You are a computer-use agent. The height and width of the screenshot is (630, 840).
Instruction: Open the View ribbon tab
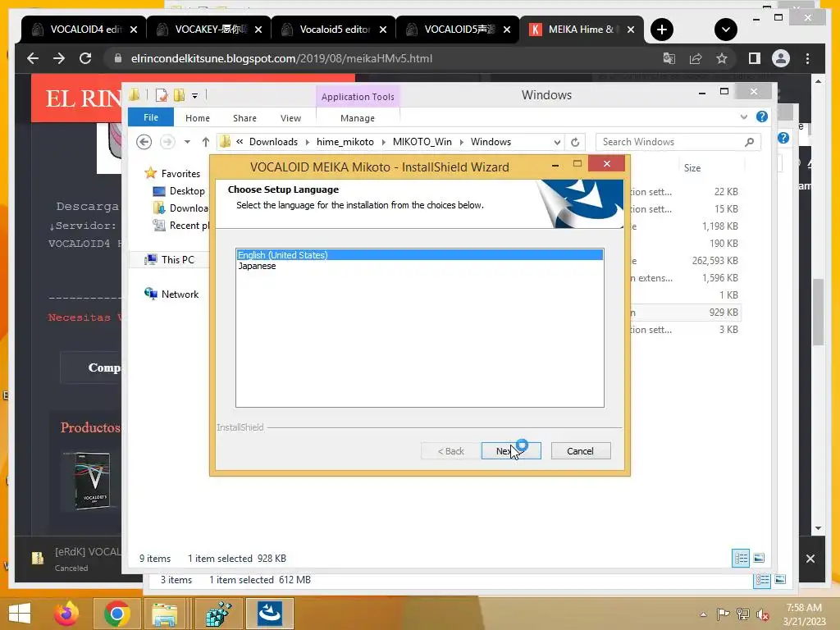[290, 118]
